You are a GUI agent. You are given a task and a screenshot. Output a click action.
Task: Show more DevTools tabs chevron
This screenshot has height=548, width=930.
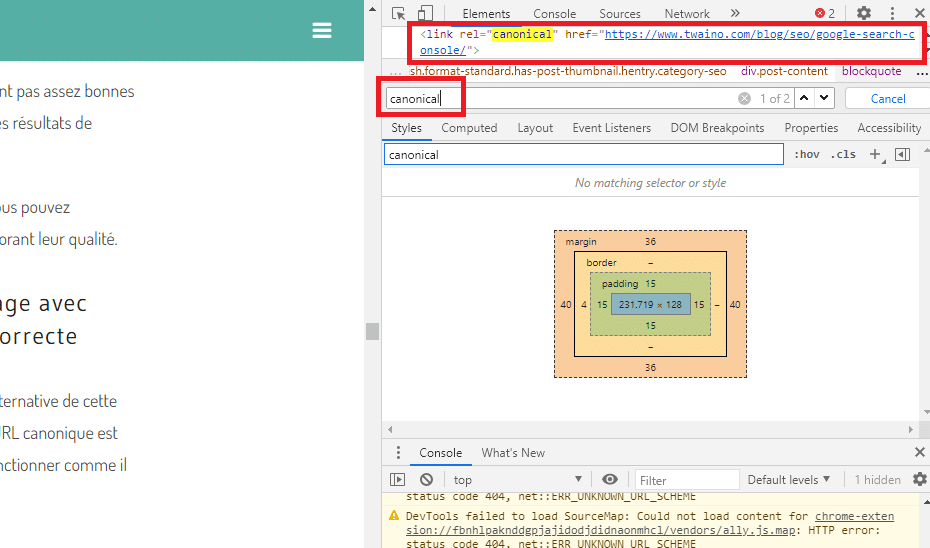735,13
